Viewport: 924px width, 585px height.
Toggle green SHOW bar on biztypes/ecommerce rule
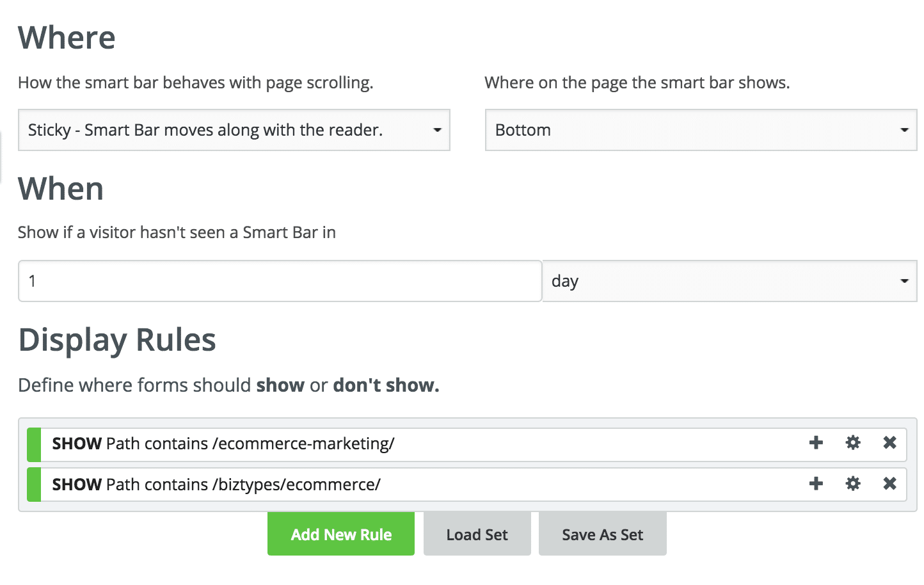[34, 485]
